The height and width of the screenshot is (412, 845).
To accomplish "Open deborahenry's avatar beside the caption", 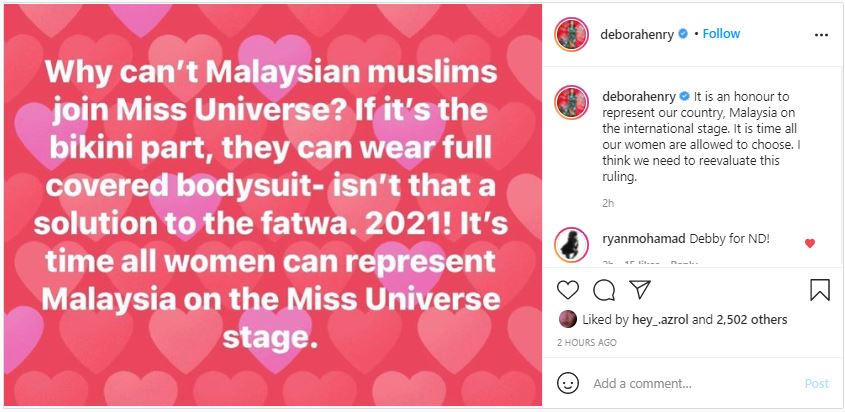I will coord(571,102).
